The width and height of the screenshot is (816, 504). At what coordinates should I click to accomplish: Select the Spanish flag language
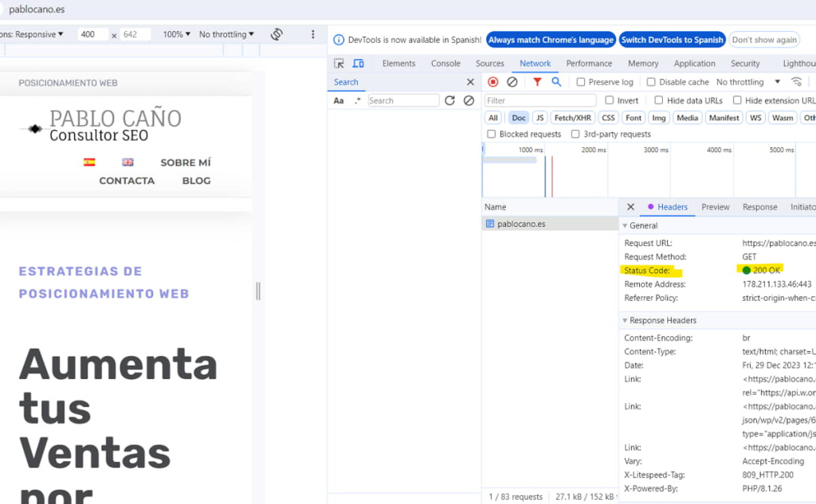point(89,162)
